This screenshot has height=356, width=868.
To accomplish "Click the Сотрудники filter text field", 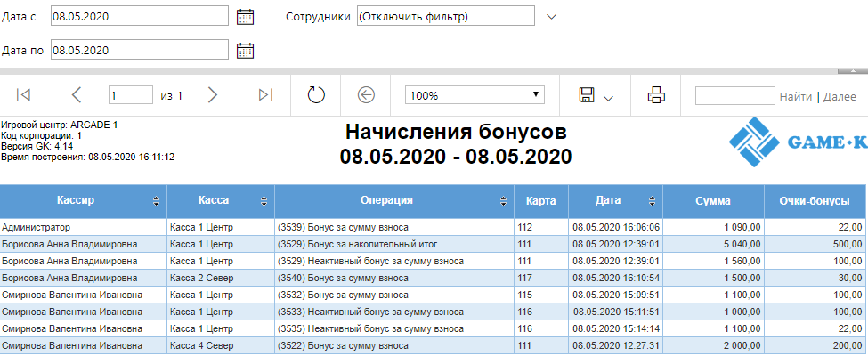I will coord(446,17).
